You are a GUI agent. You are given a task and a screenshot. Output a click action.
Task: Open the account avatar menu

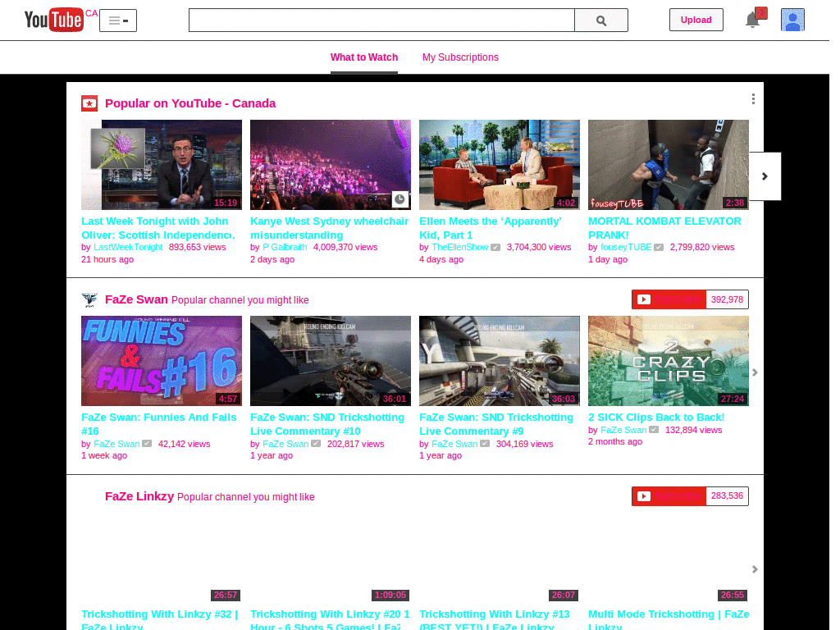click(x=792, y=20)
